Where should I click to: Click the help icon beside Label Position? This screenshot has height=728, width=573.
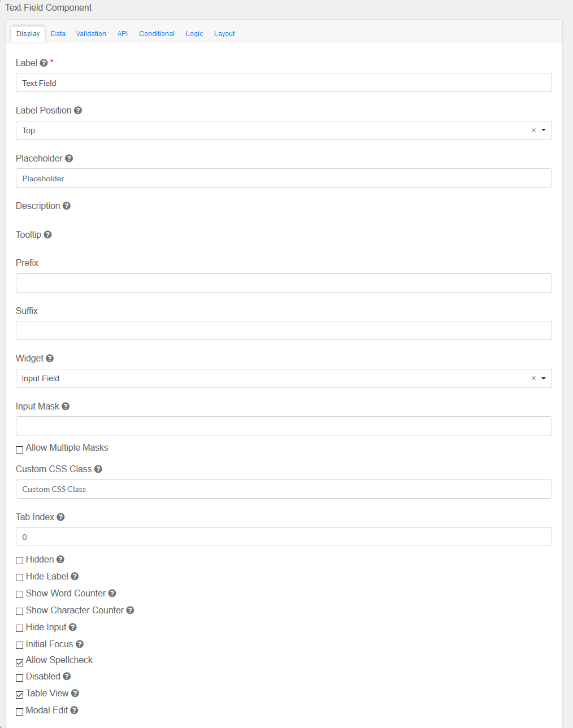(78, 111)
